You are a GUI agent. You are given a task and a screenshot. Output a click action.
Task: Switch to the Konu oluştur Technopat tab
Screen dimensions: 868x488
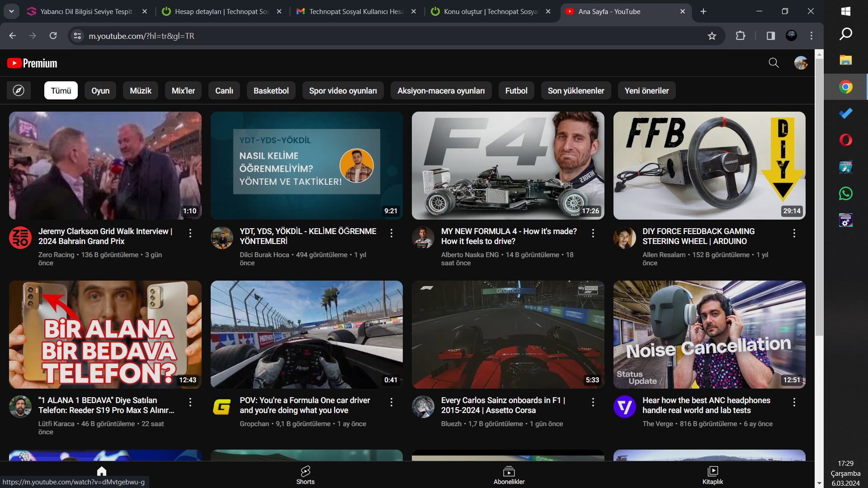pos(490,11)
